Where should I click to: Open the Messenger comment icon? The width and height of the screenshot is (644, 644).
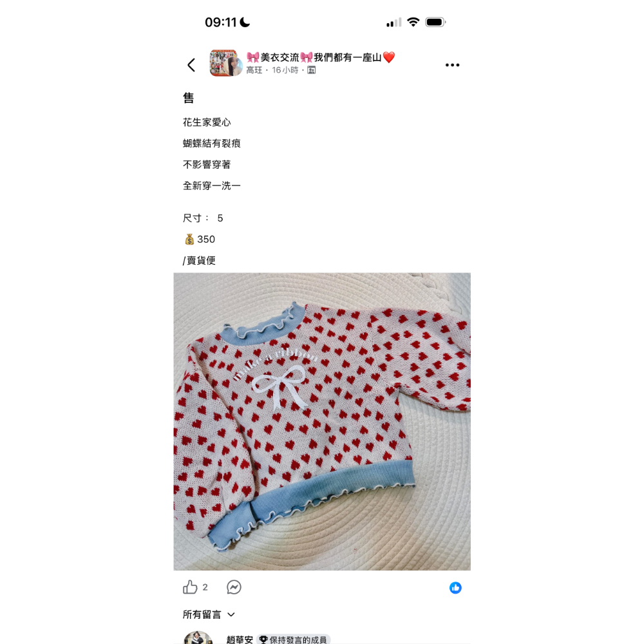pos(234,587)
